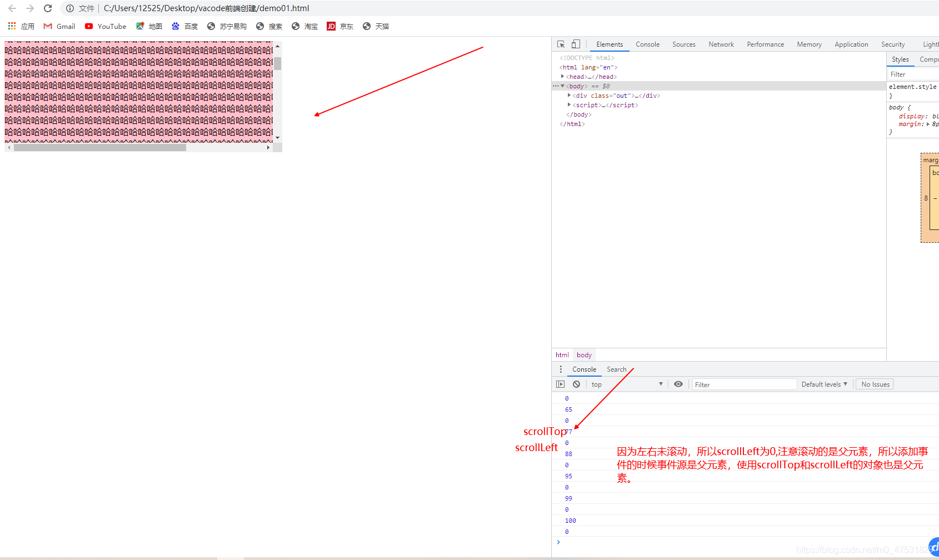Switch to the Security tab
Viewport: 939px width, 560px height.
click(893, 44)
